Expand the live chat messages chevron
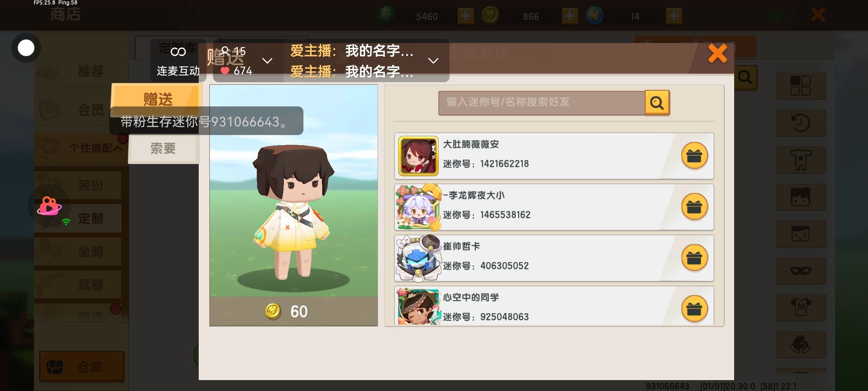The width and height of the screenshot is (868, 391). pos(433,60)
